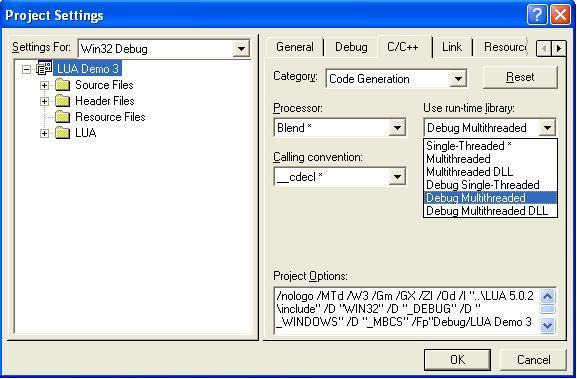Choose Multithreaded runtime option
The height and width of the screenshot is (379, 577).
point(490,159)
